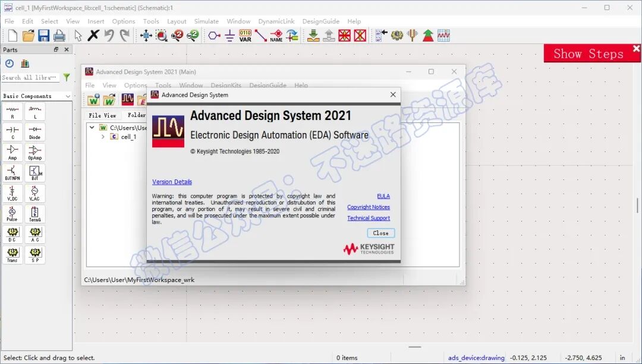Open the DynamicLink menu
642x364 pixels.
pos(276,21)
